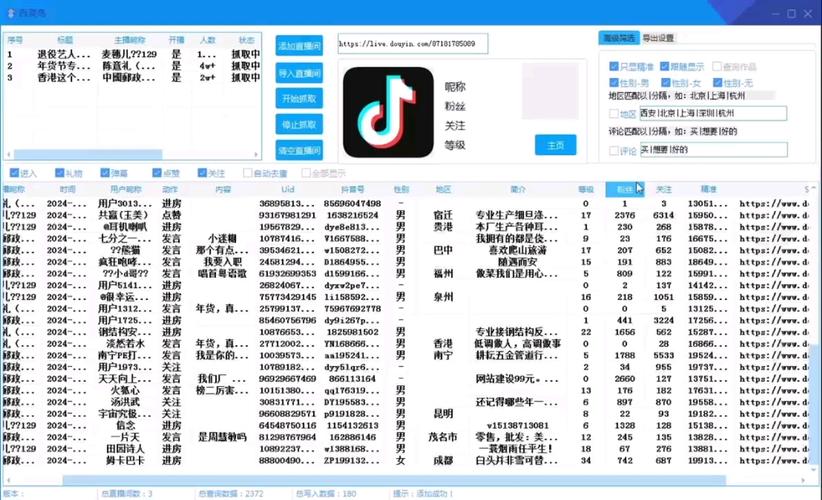Click the app icon in title bar
Image resolution: width=822 pixels, height=500 pixels.
click(11, 13)
